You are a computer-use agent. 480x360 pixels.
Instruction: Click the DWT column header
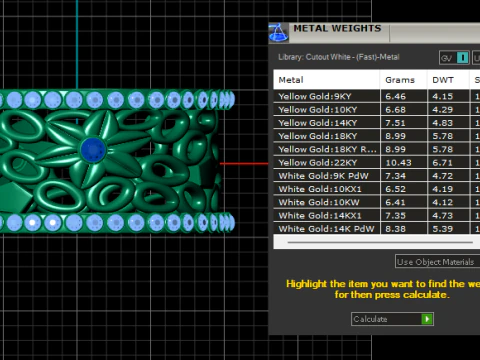[x=448, y=80]
